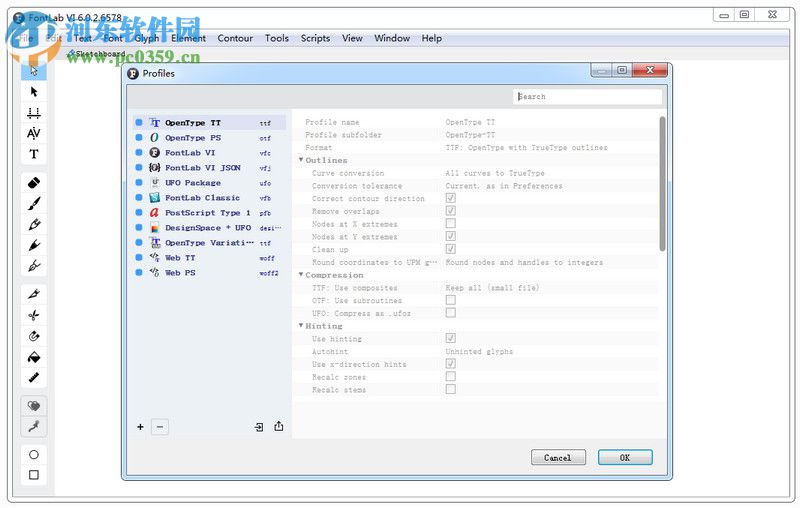Collapse the Compression section

coord(301,274)
